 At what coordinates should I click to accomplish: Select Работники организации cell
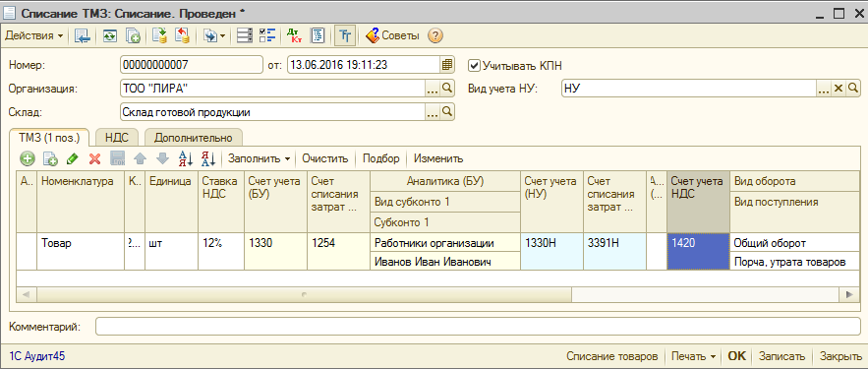tap(445, 243)
